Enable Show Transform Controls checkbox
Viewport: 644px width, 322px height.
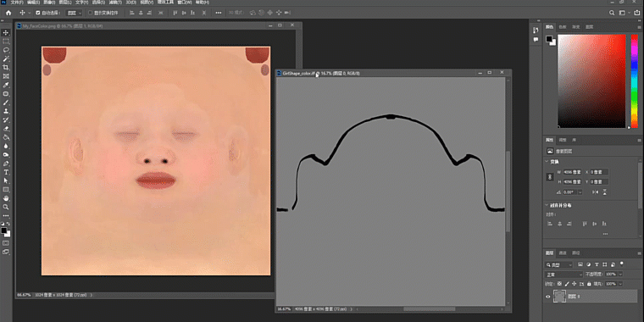point(91,13)
